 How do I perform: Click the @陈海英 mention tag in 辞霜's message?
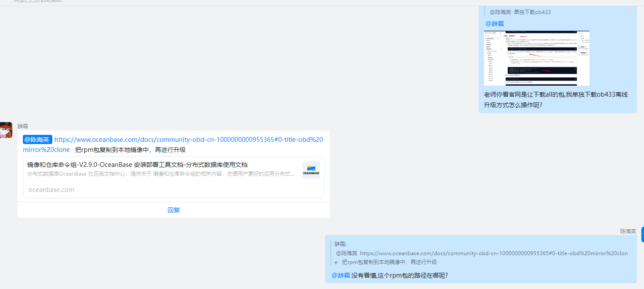(37, 140)
